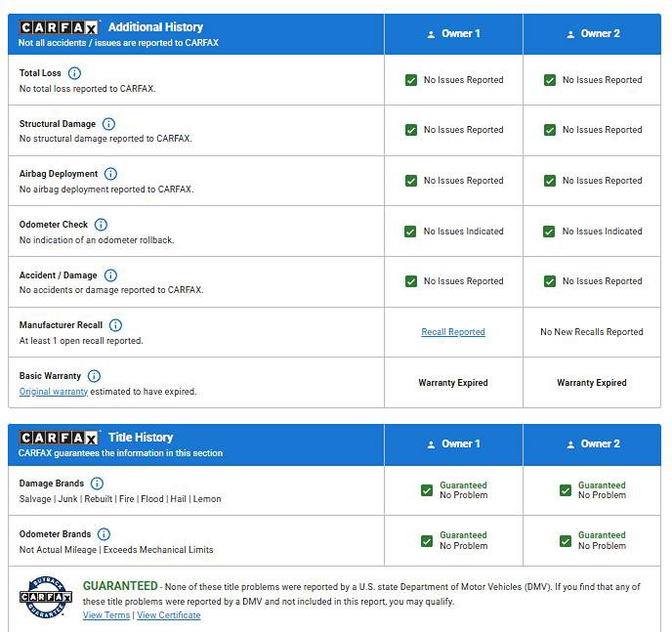Image resolution: width=672 pixels, height=632 pixels.
Task: Open the View Certificate link
Action: coord(169,615)
